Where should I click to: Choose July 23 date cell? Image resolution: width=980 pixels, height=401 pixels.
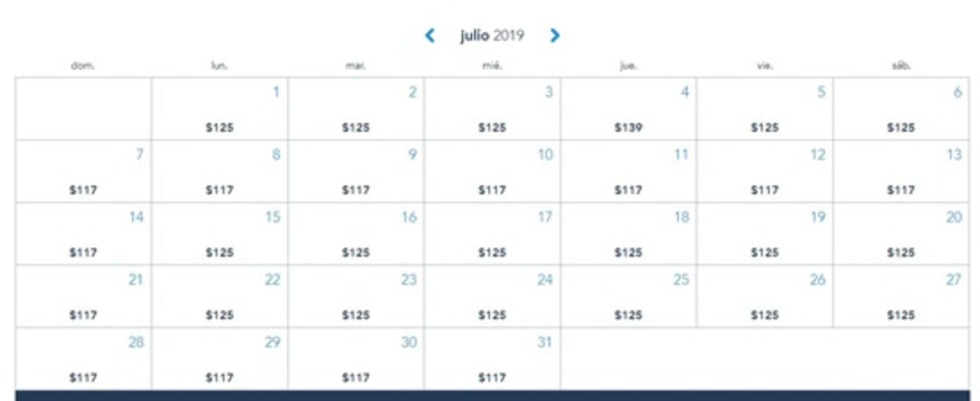(356, 296)
